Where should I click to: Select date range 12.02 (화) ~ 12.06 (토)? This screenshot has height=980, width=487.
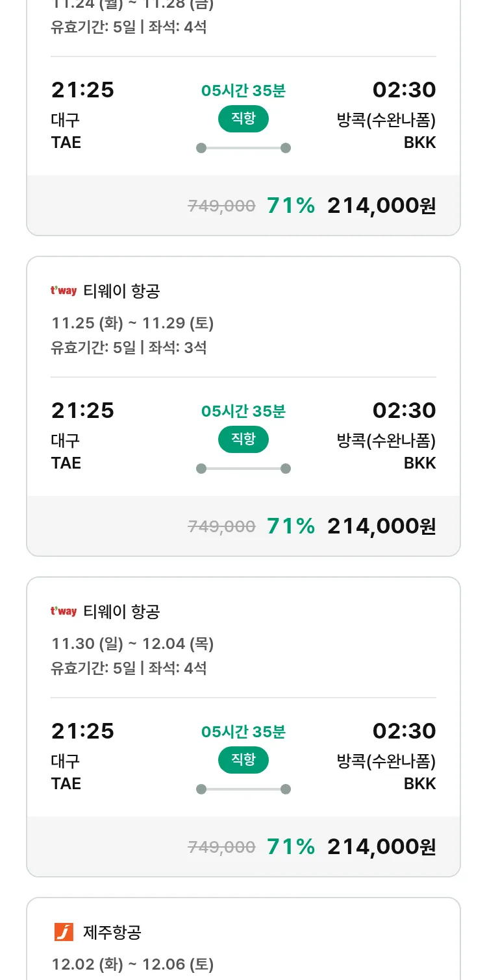pyautogui.click(x=132, y=964)
